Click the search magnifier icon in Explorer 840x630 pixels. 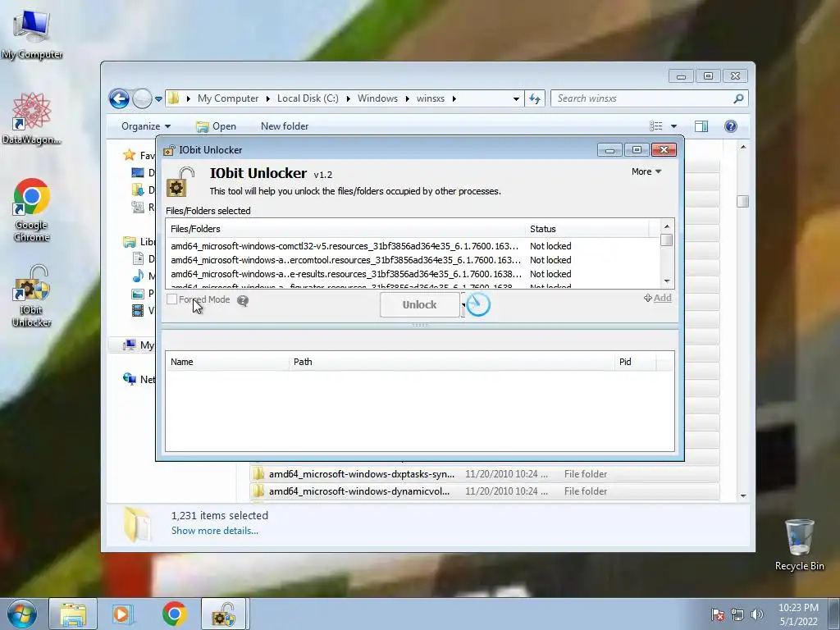pyautogui.click(x=738, y=98)
